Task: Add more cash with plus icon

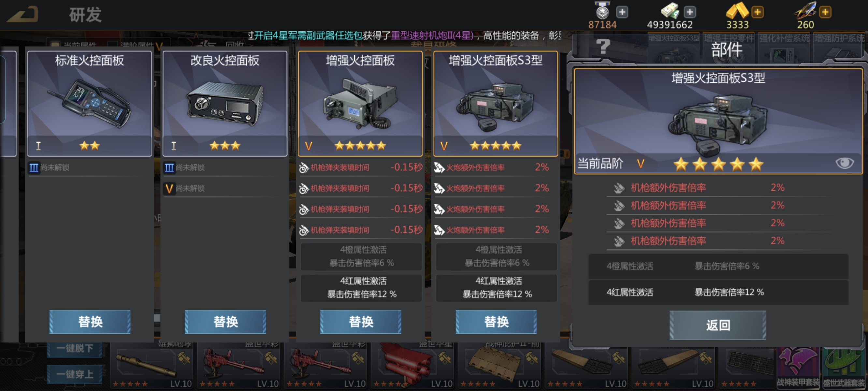Action: pos(690,12)
